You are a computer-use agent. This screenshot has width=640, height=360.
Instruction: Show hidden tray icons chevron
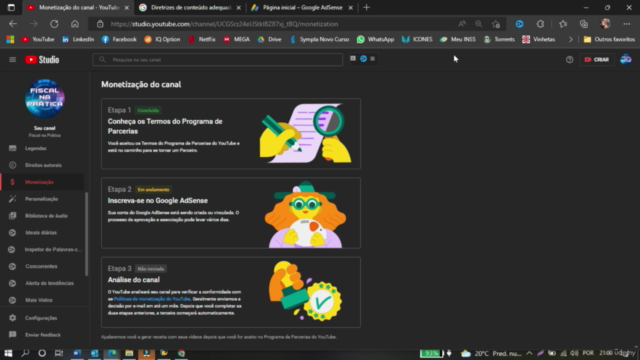click(529, 353)
